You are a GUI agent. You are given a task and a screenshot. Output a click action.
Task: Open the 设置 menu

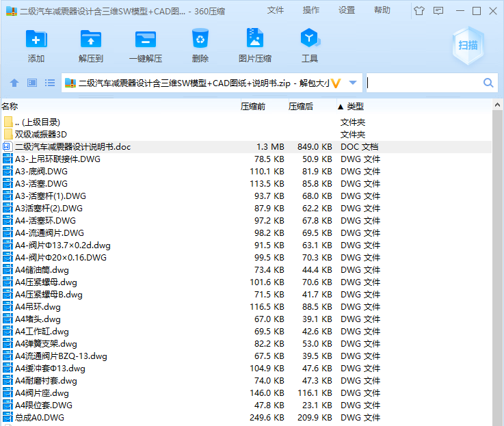[x=347, y=10]
